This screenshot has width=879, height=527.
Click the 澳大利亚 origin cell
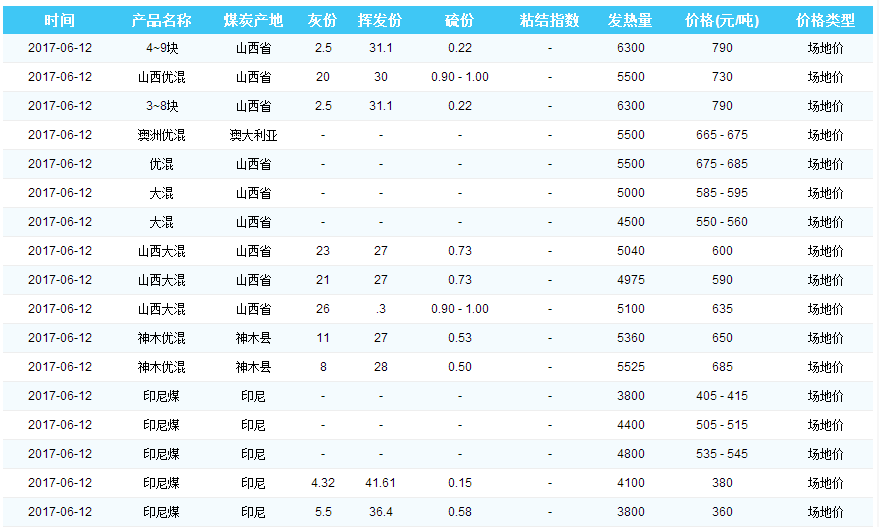coord(253,135)
